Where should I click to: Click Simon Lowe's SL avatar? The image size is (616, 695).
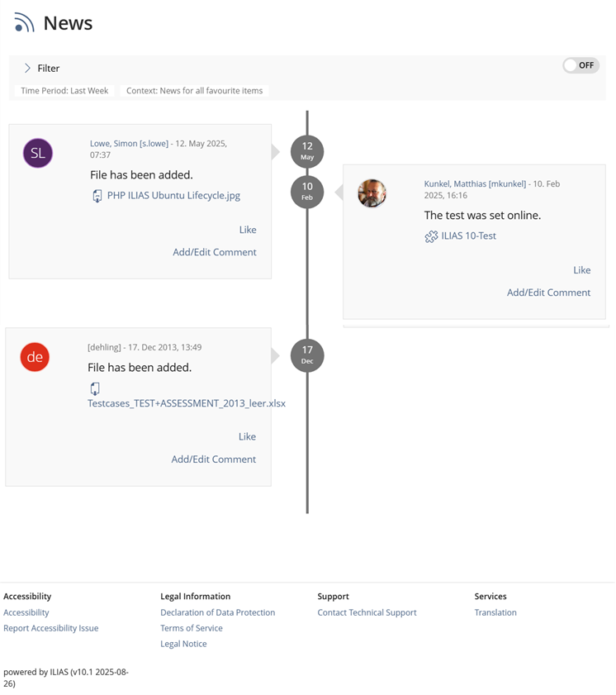(38, 153)
